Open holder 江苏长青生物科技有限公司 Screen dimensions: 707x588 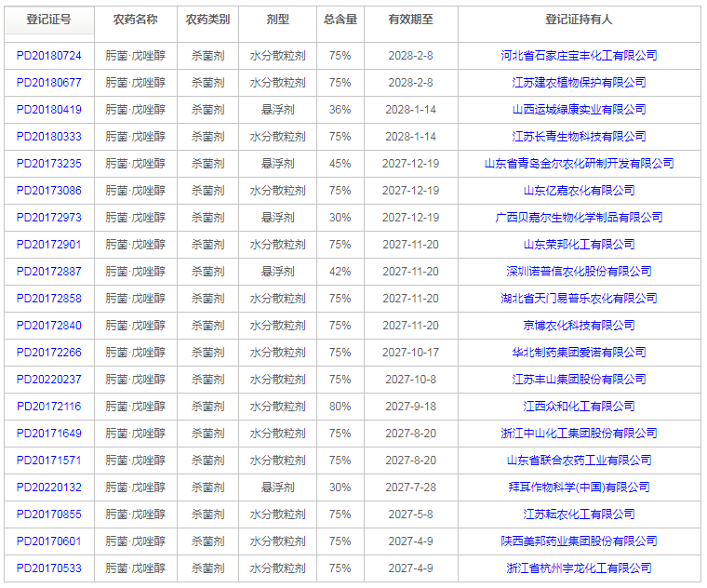(x=579, y=137)
